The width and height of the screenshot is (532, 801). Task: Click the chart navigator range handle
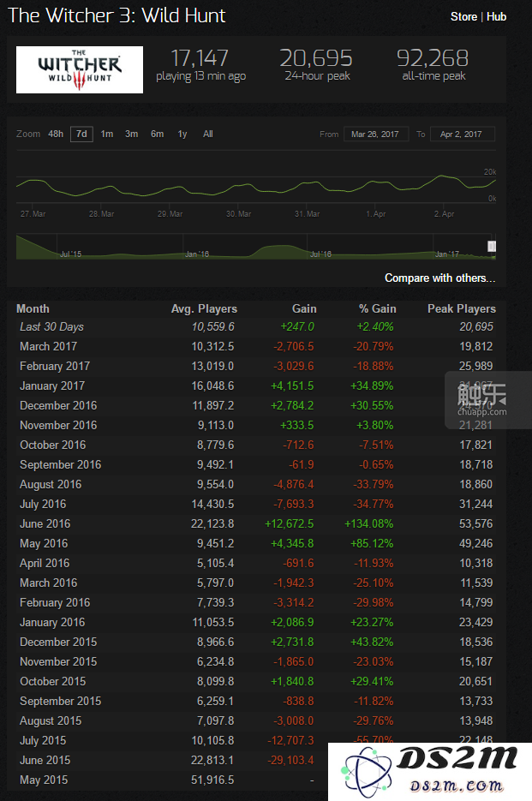(x=492, y=246)
